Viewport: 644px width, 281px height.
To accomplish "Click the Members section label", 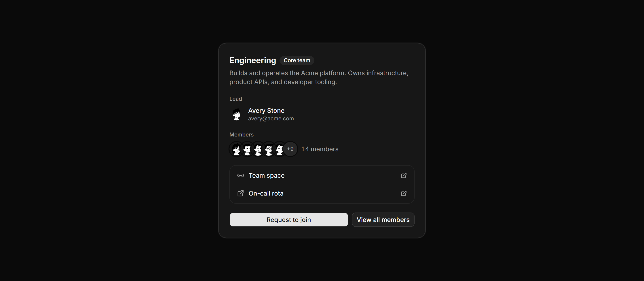I will point(241,135).
